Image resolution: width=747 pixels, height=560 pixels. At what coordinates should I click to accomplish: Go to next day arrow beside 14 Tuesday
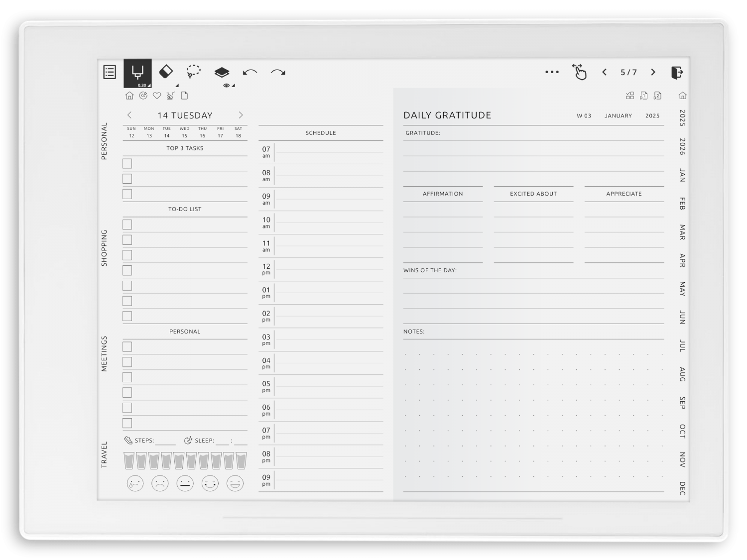pos(241,115)
